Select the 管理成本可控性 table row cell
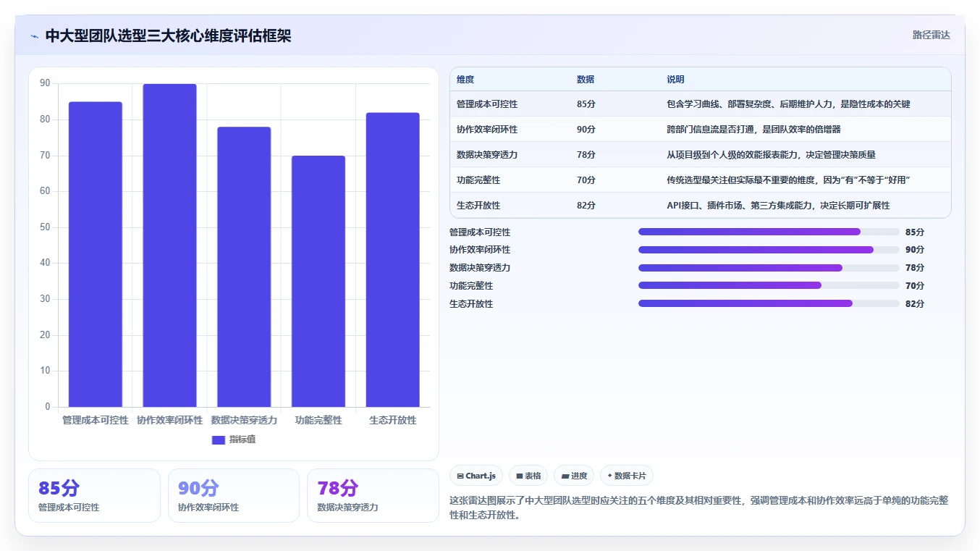The height and width of the screenshot is (551, 980). pyautogui.click(x=487, y=104)
